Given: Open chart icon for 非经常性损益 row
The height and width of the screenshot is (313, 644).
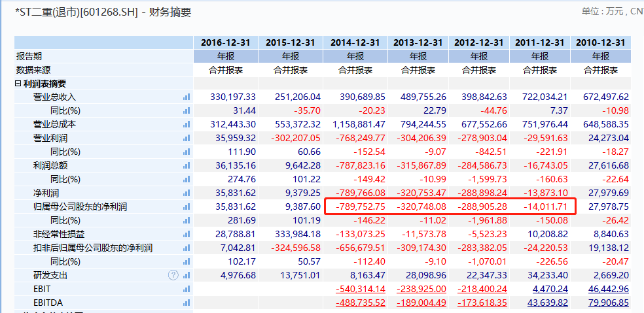Looking at the screenshot, I should [x=187, y=234].
